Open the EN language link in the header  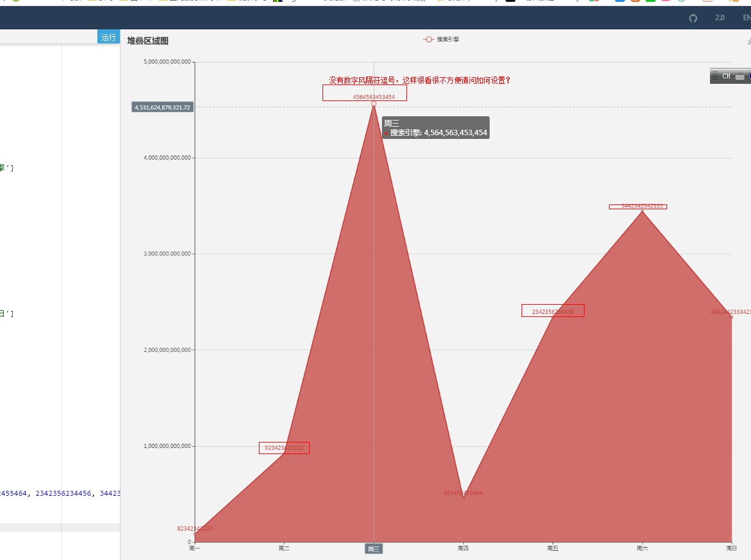click(x=746, y=18)
